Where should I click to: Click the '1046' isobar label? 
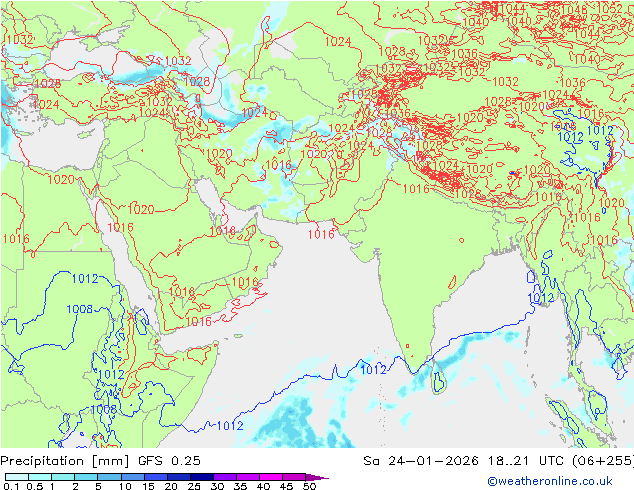574,10
